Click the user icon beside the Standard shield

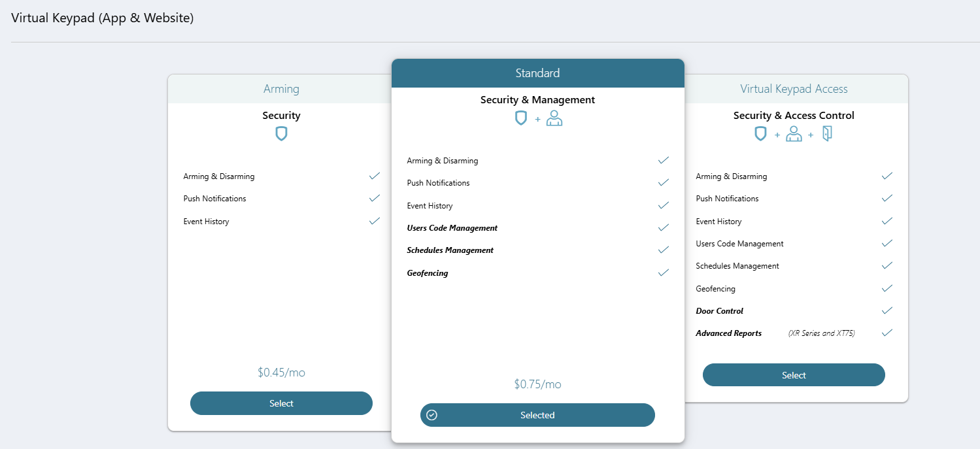554,118
